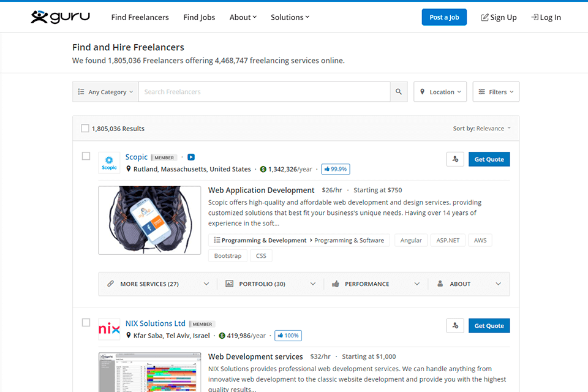
Task: Click Get Quote for Scopic
Action: [489, 159]
